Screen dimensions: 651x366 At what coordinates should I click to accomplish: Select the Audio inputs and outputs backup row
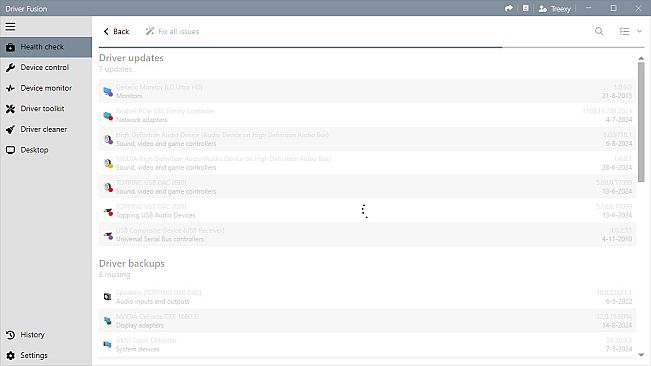(x=367, y=297)
